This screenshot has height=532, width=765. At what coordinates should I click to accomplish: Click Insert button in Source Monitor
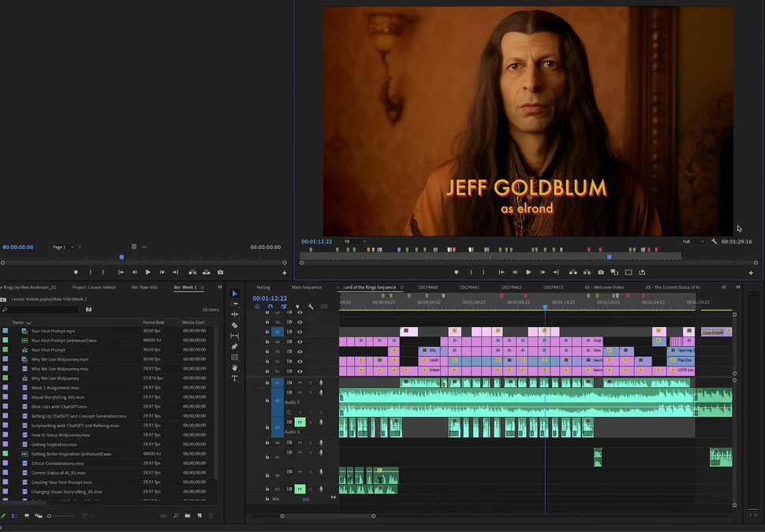(x=192, y=272)
